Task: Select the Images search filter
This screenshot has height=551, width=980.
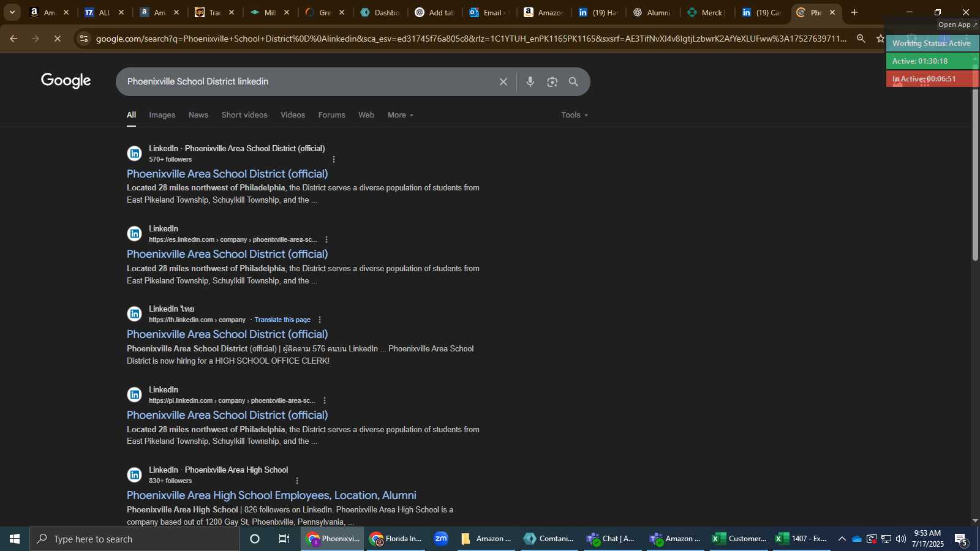Action: click(x=162, y=115)
